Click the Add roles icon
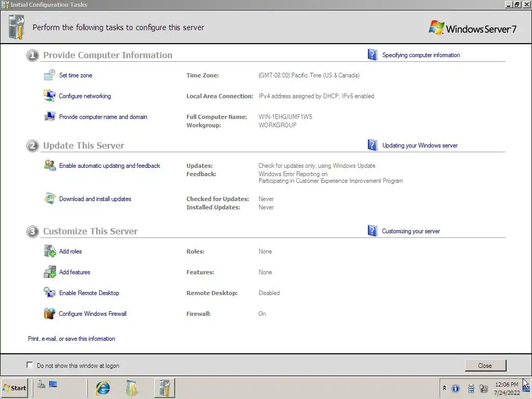532x399 pixels. pos(50,251)
